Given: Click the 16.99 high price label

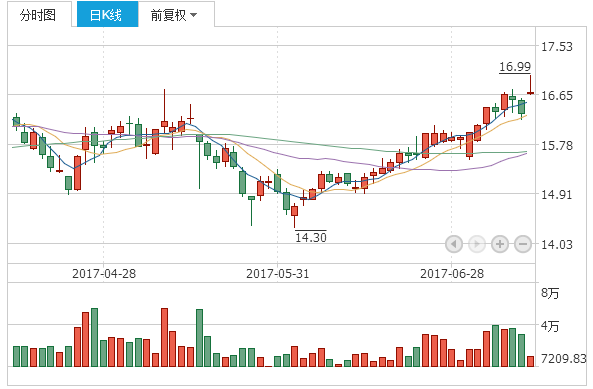Looking at the screenshot, I should coord(515,67).
